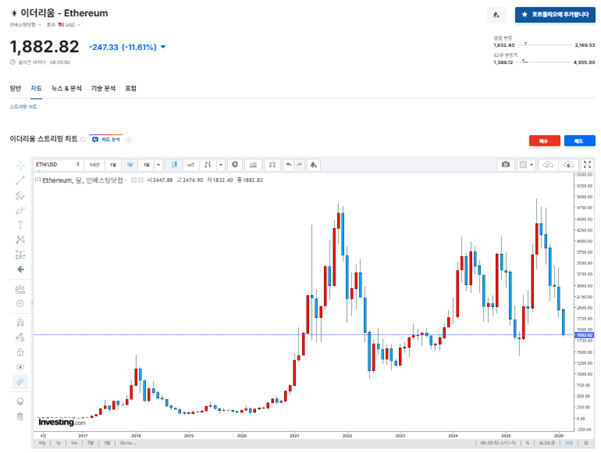The width and height of the screenshot is (601, 453).
Task: Open bottom-right chart properties gear
Action: pyautogui.click(x=586, y=443)
